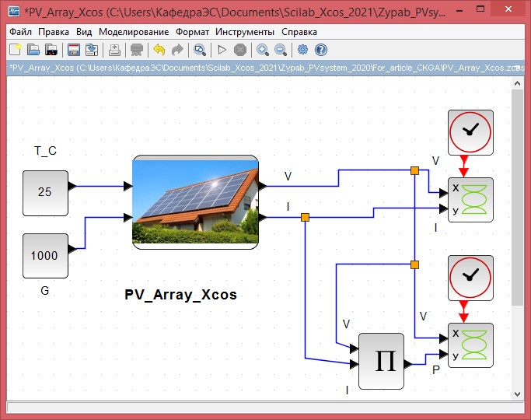Select the product block with Π symbol

381,361
